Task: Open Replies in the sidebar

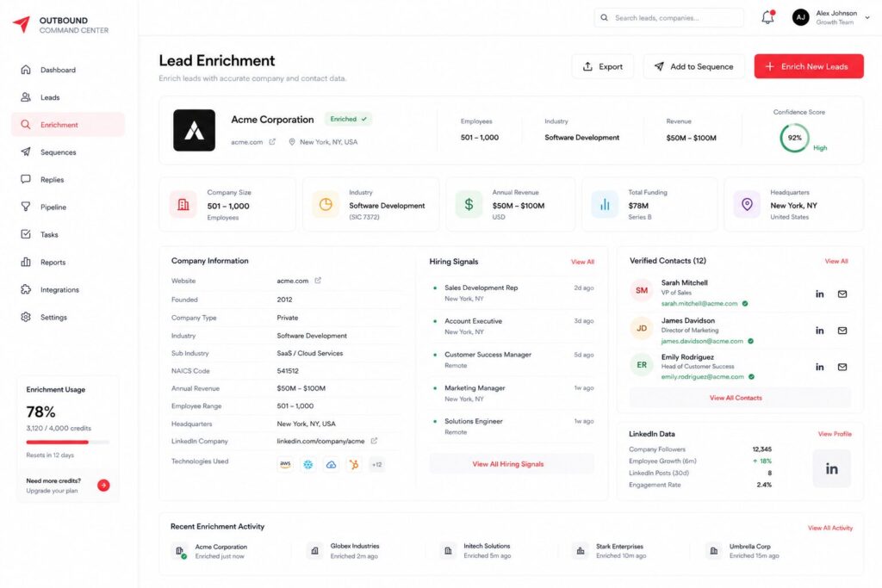Action: [x=67, y=179]
